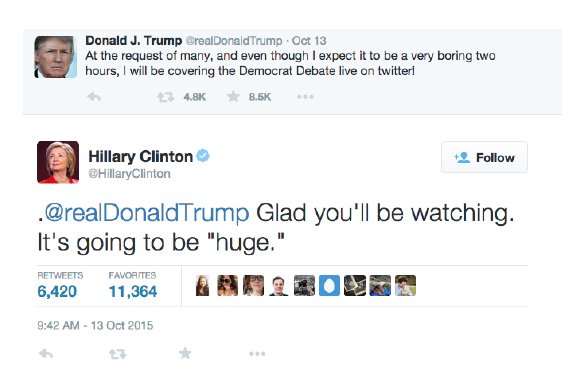Follow Hillary Clinton

[484, 157]
